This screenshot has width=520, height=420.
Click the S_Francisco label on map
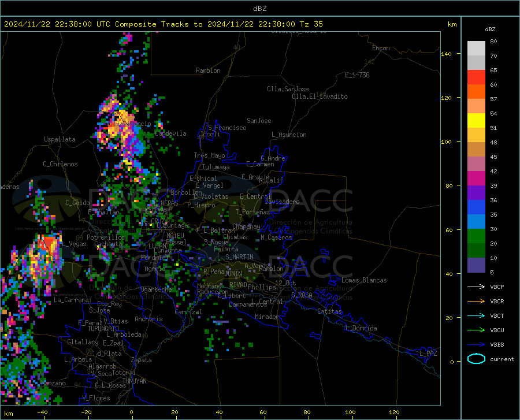(227, 128)
